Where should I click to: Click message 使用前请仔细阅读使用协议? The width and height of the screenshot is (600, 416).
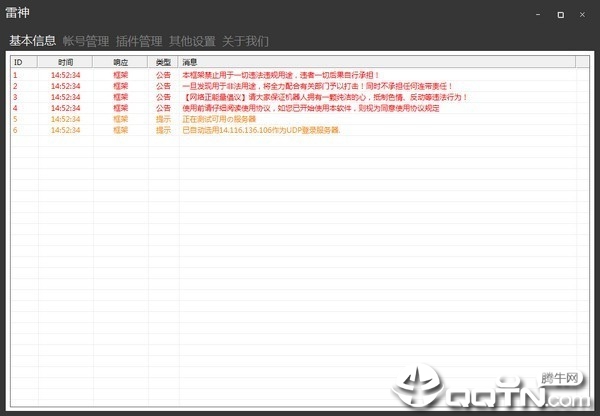click(311, 108)
